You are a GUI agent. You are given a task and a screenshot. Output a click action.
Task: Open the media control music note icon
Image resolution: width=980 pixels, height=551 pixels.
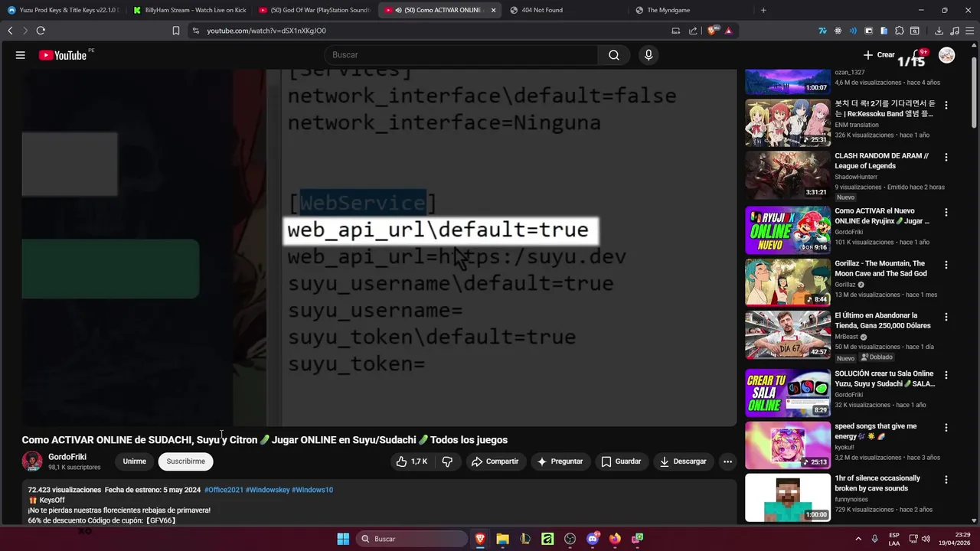coord(954,31)
